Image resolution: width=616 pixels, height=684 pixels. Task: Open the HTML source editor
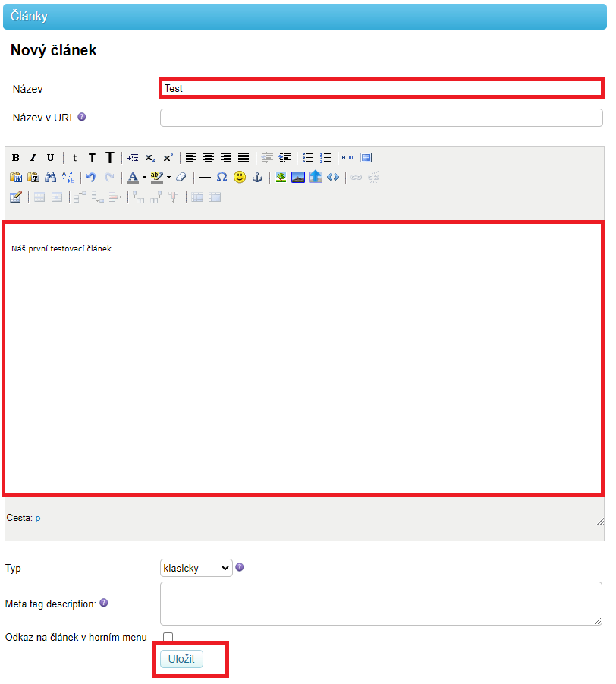tap(348, 158)
